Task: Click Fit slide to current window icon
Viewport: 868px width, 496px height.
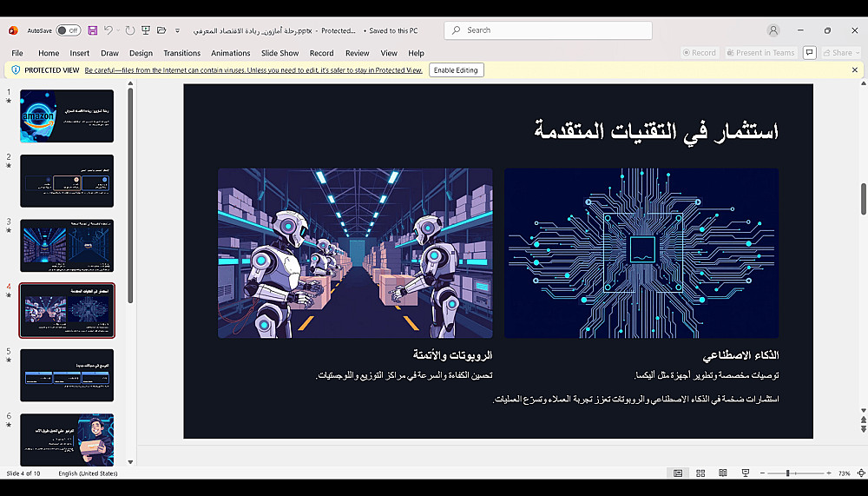Action: tap(861, 473)
